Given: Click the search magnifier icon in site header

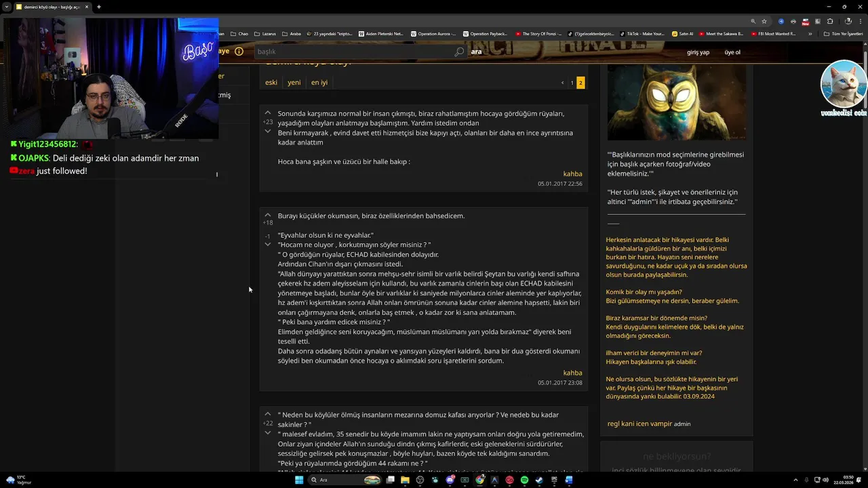Looking at the screenshot, I should 459,52.
